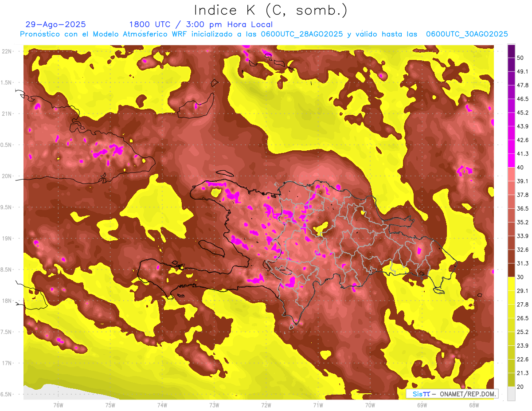
Task: Click the color bar value 29.1
Action: (523, 290)
